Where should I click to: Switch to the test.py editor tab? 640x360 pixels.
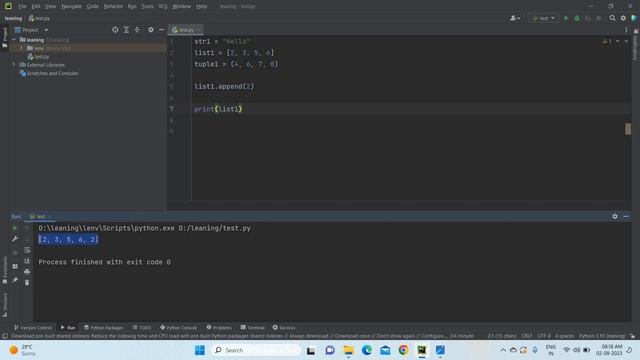pos(186,30)
